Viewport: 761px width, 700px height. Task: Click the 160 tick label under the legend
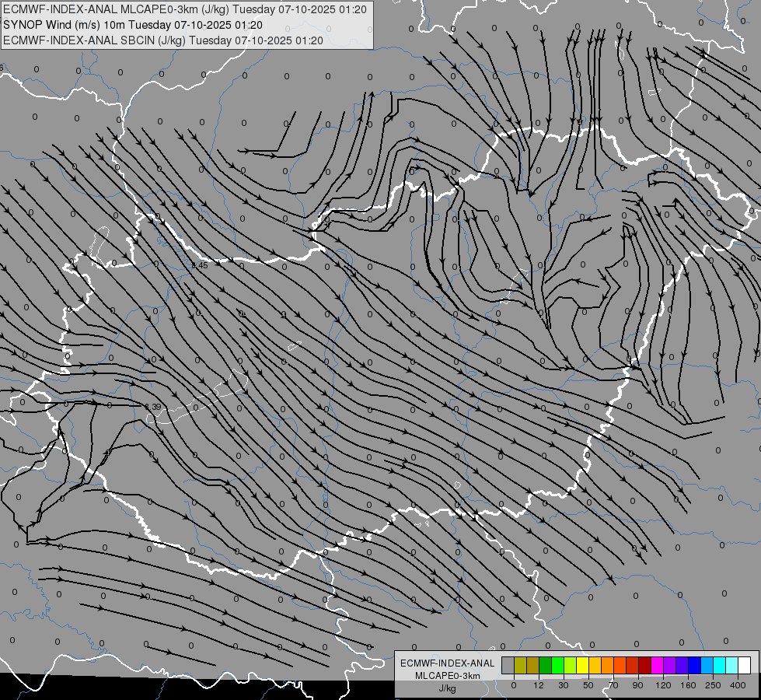688,685
